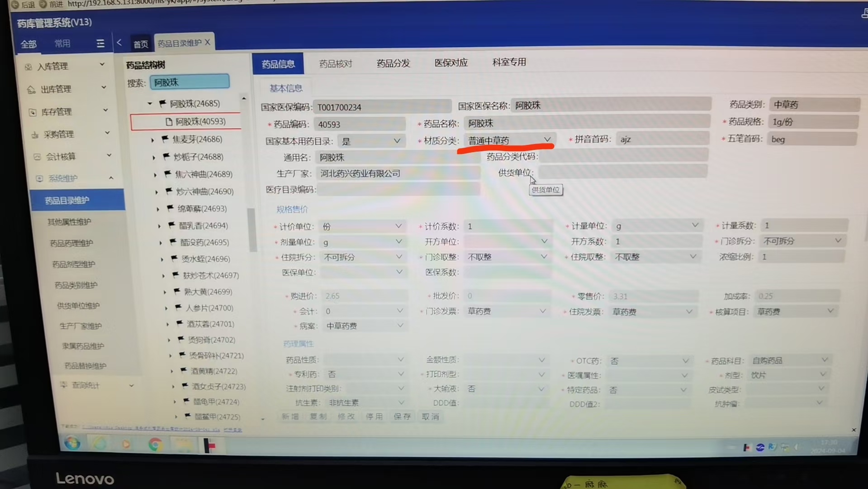Click the 供货单位 input field
Viewport: 868px width, 489px height.
tap(623, 172)
